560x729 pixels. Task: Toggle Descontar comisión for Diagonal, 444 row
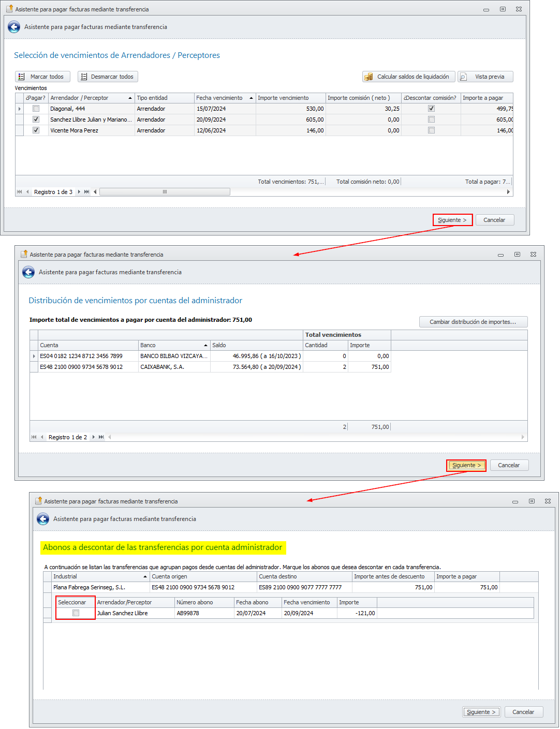431,109
